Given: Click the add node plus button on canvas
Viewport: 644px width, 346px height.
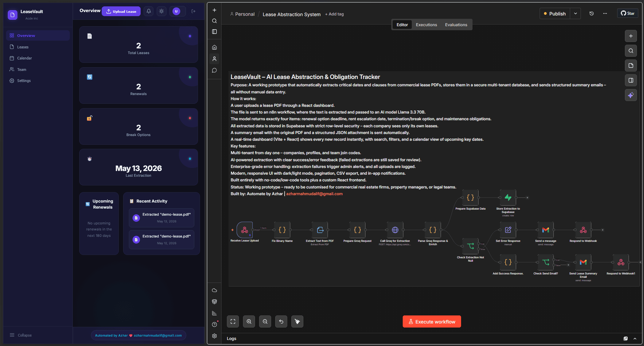Looking at the screenshot, I should click(631, 36).
